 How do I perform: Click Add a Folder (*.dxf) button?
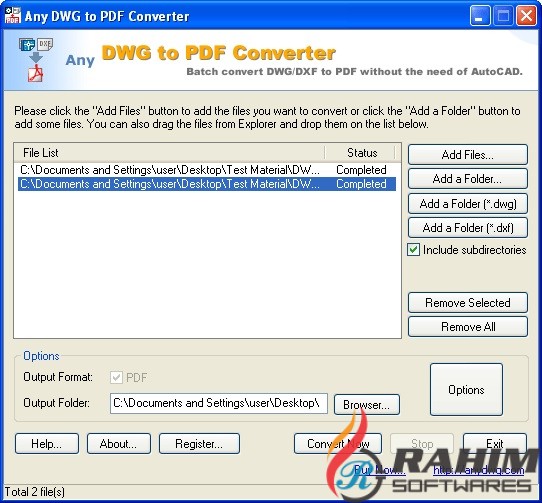[x=468, y=227]
